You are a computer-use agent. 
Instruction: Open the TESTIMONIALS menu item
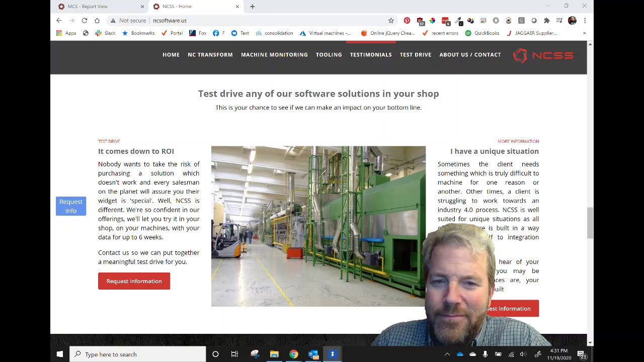click(x=371, y=55)
